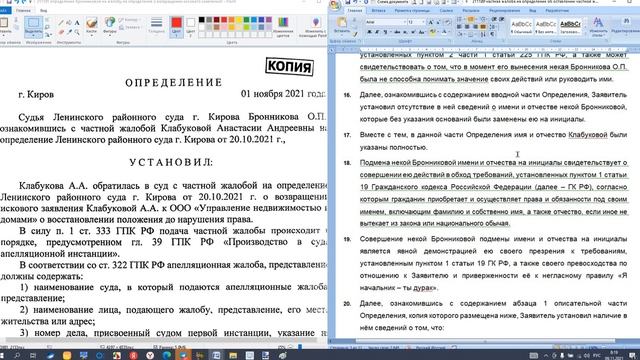Image resolution: width=640 pixels, height=360 pixels.
Task: Open the Word app on taskbar
Action: click(216, 355)
